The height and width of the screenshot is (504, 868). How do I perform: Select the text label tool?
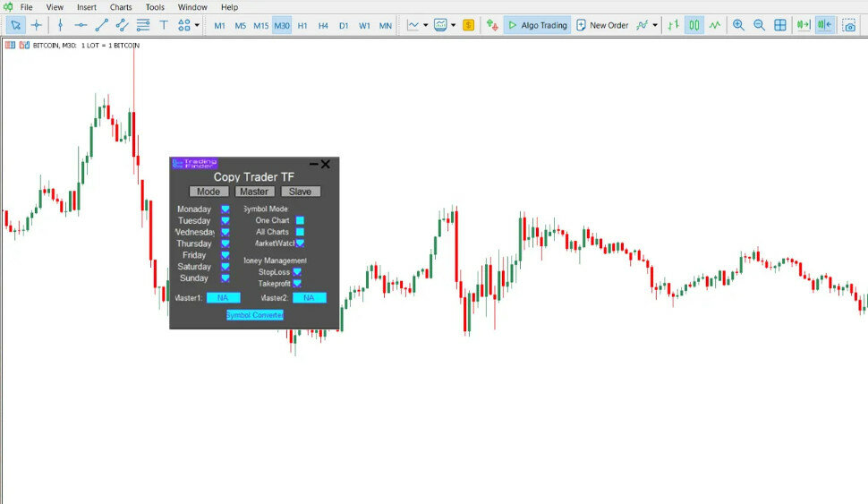[x=164, y=25]
